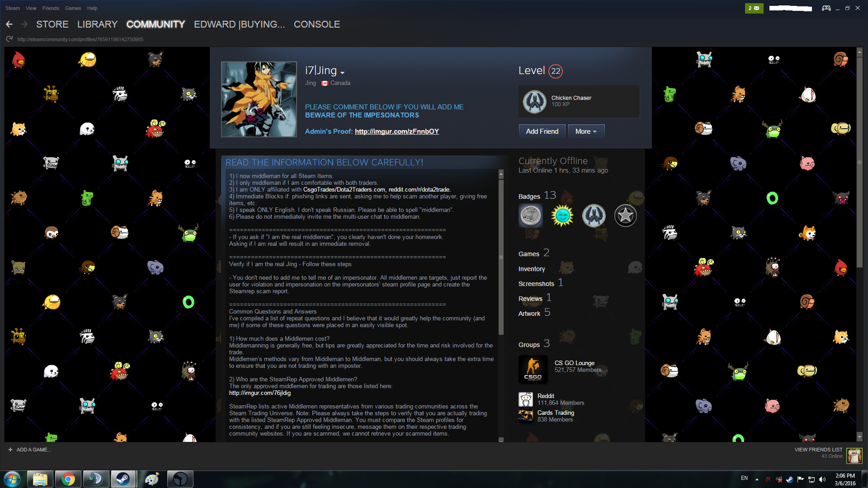
Task: Click the Add Friend button
Action: click(x=542, y=131)
